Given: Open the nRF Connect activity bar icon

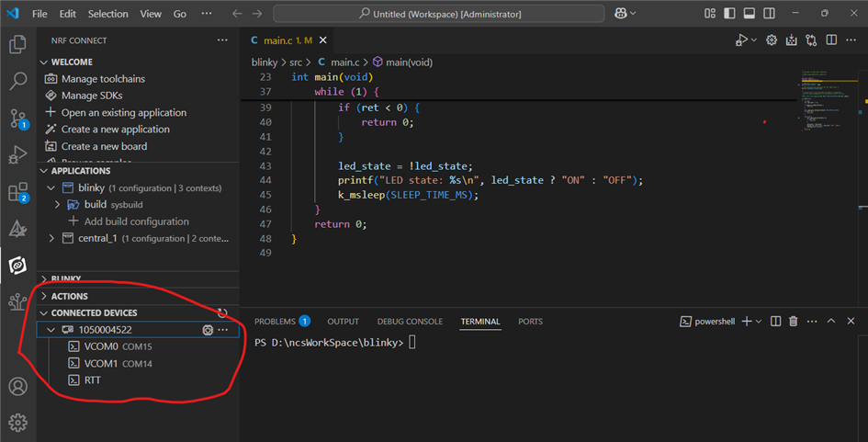Looking at the screenshot, I should [x=17, y=266].
